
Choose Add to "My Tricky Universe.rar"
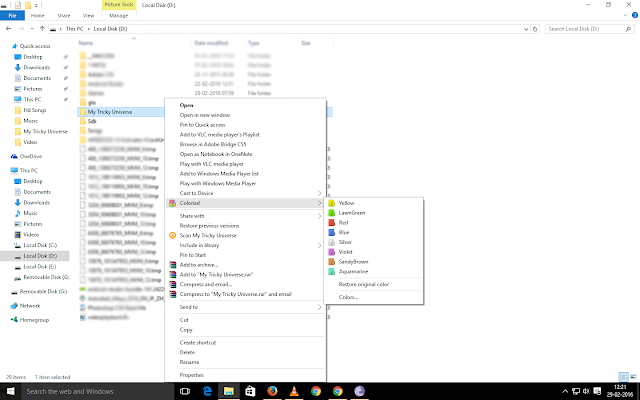[245, 275]
